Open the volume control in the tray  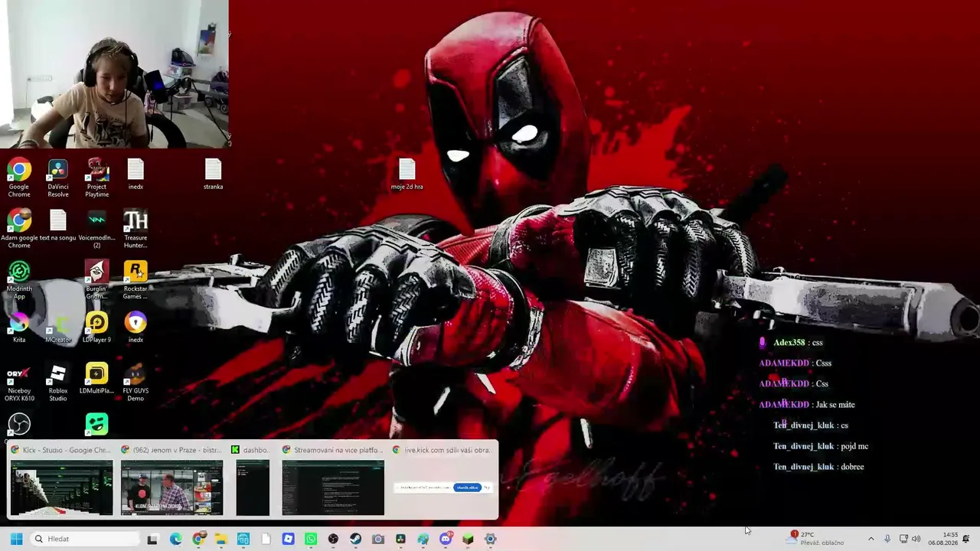coord(916,539)
